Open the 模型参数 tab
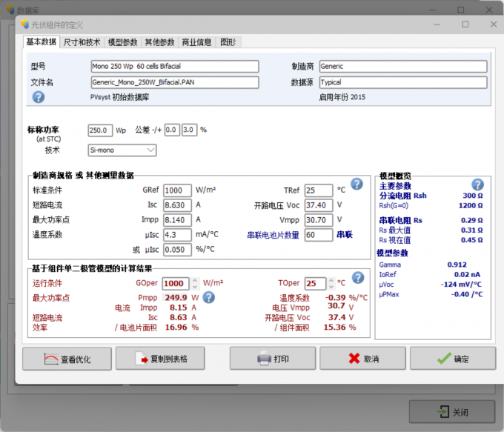Viewport: 504px width, 432px height. coord(122,42)
